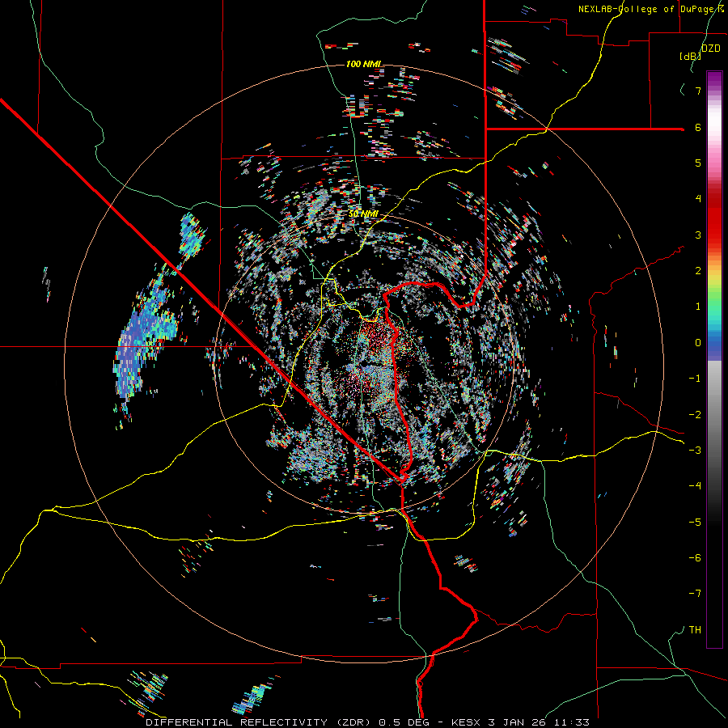The height and width of the screenshot is (728, 728).
Task: Click the '-1' value on the color scale
Action: [695, 379]
